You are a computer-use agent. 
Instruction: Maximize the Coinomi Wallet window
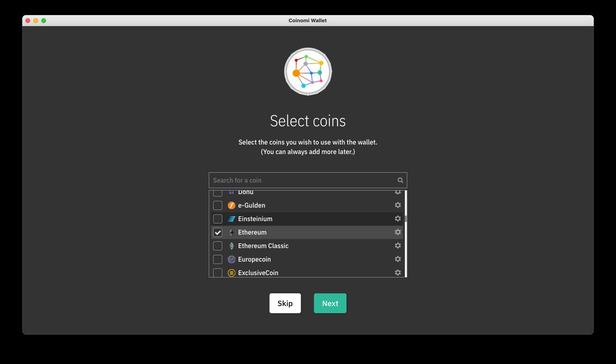(44, 21)
